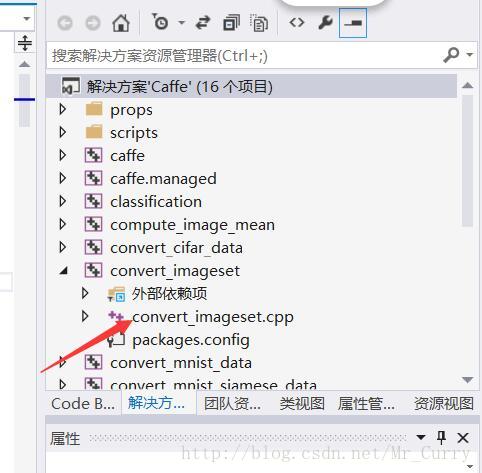Toggle Show All Files icon
Viewport: 482px width, 473px height.
click(x=259, y=23)
